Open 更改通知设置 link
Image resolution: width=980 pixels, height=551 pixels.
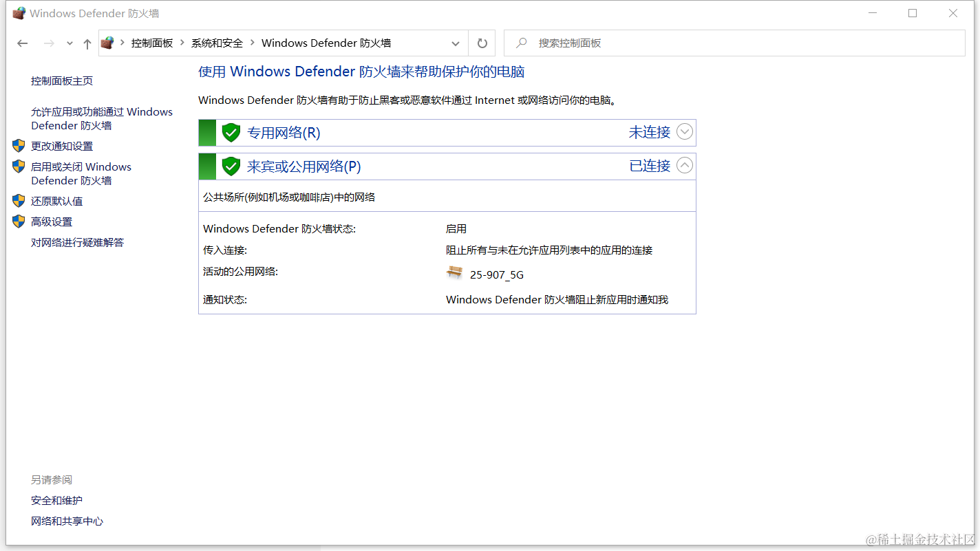tap(62, 146)
